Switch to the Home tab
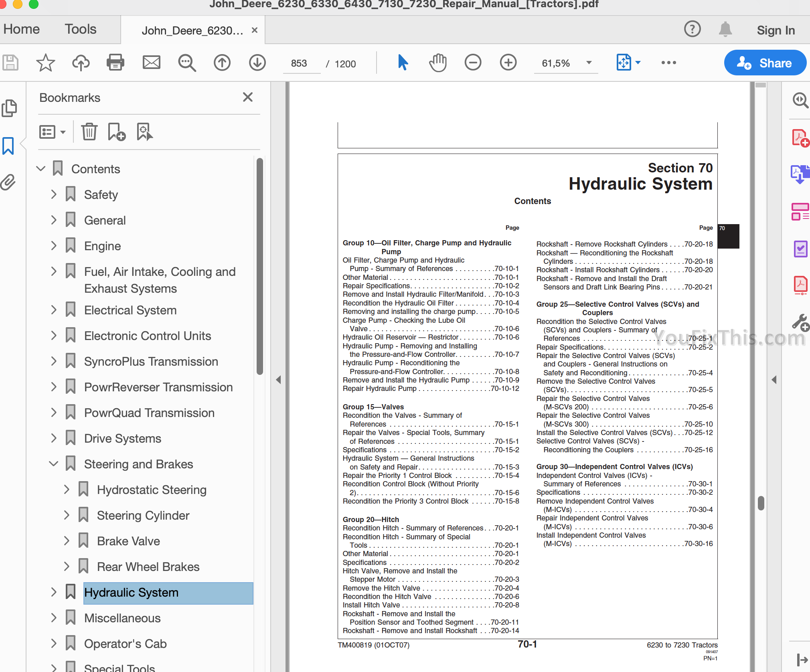Screen dimensions: 810x672 point(22,29)
